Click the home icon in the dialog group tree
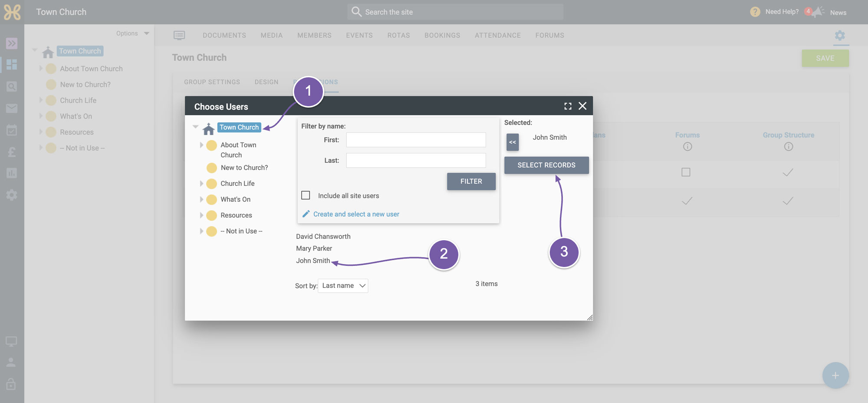The image size is (868, 403). point(208,129)
